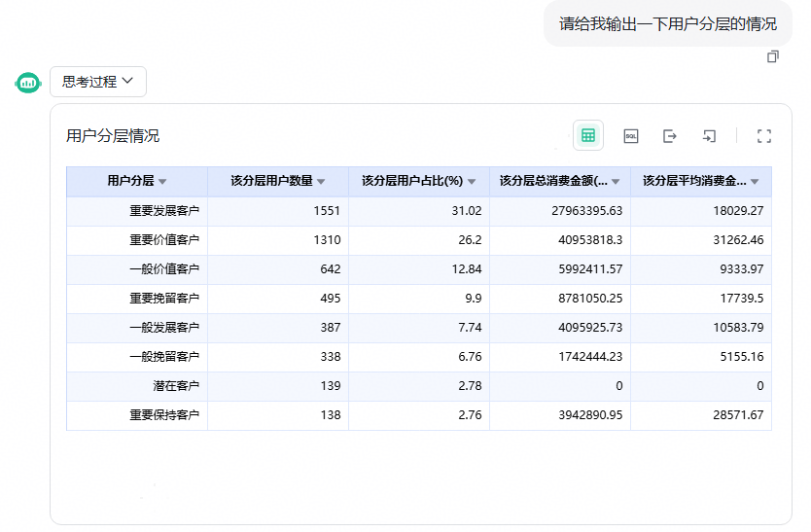This screenshot has width=811, height=532.
Task: Click the percentage value 31.02
Action: coord(467,211)
